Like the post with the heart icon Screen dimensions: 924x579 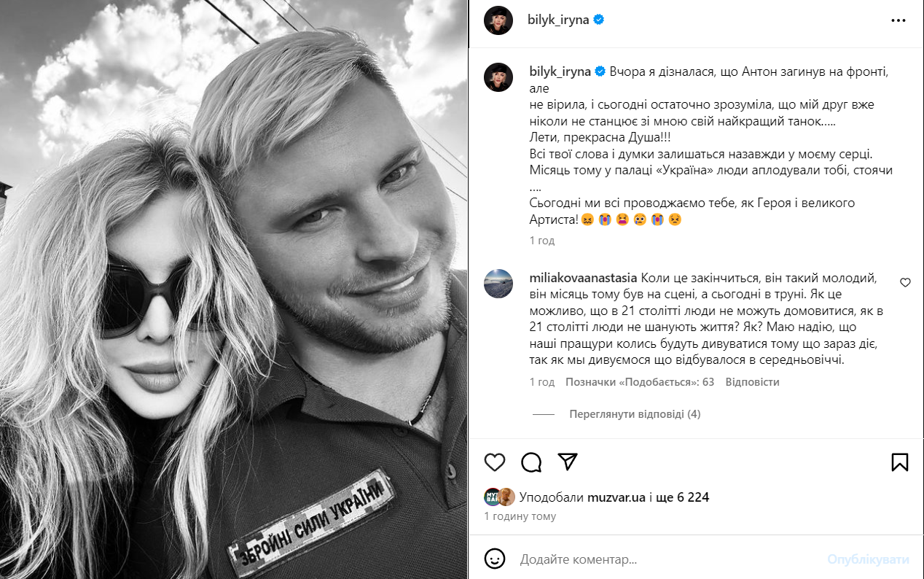pyautogui.click(x=495, y=462)
